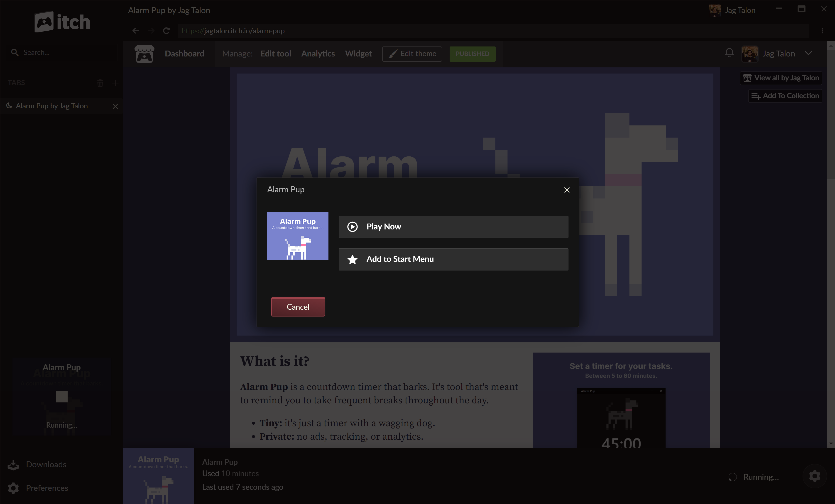Go back with the browser arrow
Screen dimensions: 835x504
(136, 31)
